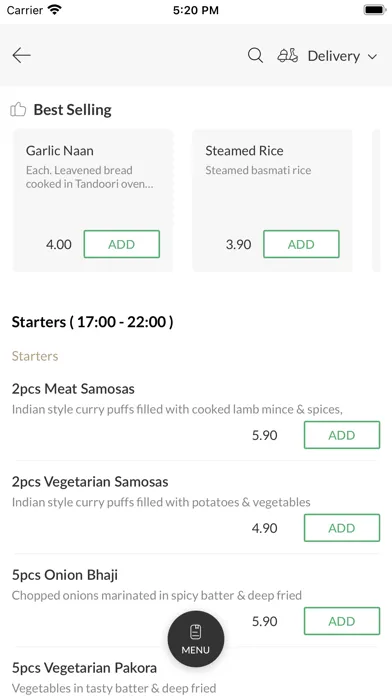This screenshot has height=696, width=392.
Task: Open 2pcs Meat Samosas item details
Action: coord(73,389)
